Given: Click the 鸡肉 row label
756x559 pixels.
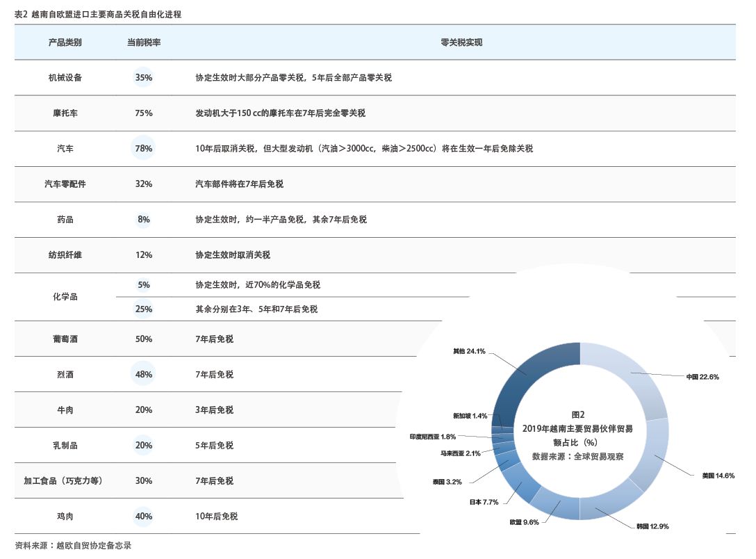Looking at the screenshot, I should pyautogui.click(x=65, y=517).
